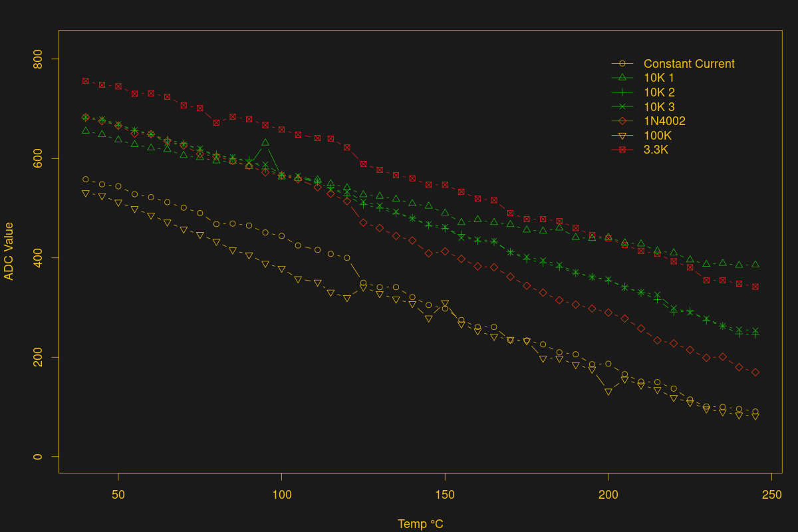Click the 100K dip point at 200°C
798x532 pixels.
608,392
